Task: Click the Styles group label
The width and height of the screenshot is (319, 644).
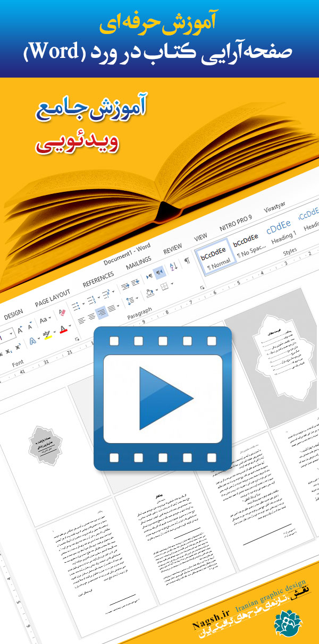Action: (x=290, y=250)
